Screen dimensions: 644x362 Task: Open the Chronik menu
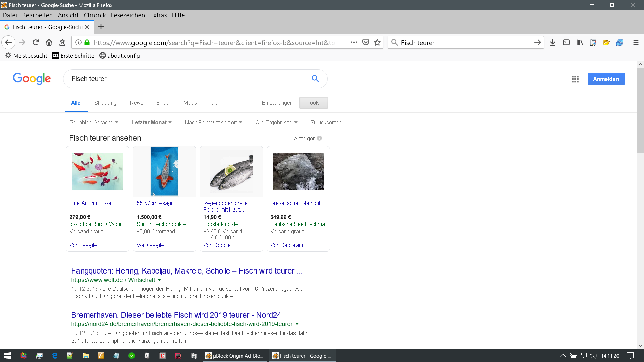tap(95, 15)
